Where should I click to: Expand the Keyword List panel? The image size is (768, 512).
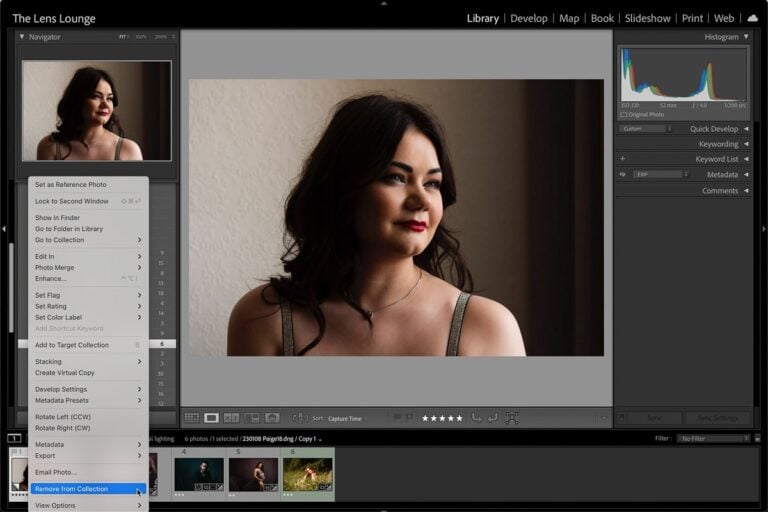click(746, 159)
